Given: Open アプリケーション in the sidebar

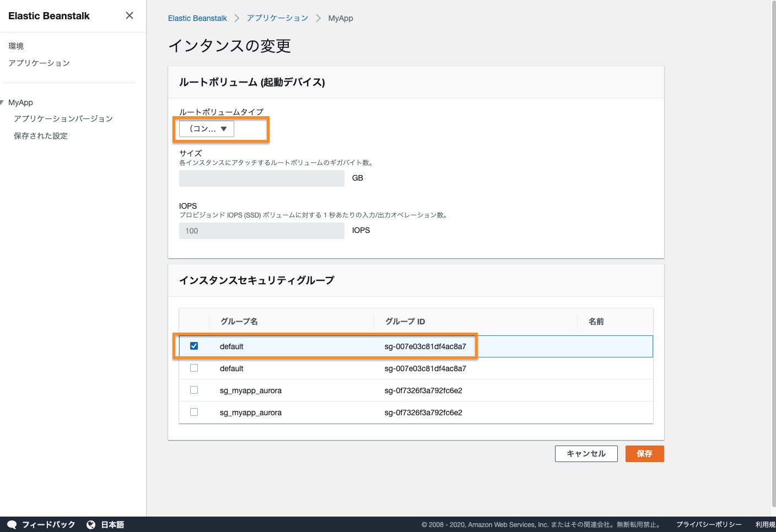Looking at the screenshot, I should pyautogui.click(x=39, y=63).
